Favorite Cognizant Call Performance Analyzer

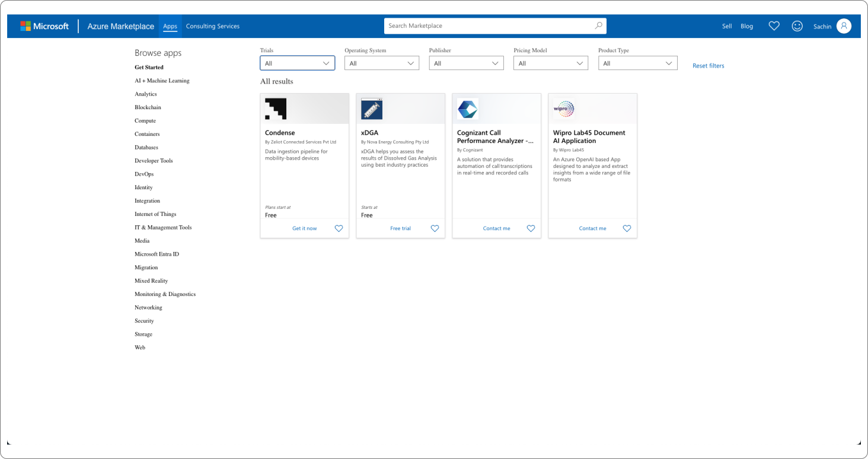coord(531,228)
